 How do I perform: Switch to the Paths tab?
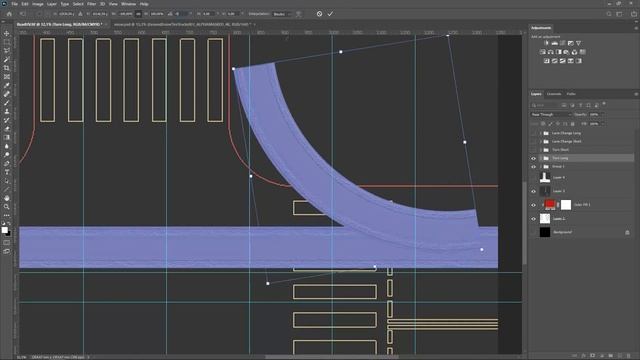571,94
